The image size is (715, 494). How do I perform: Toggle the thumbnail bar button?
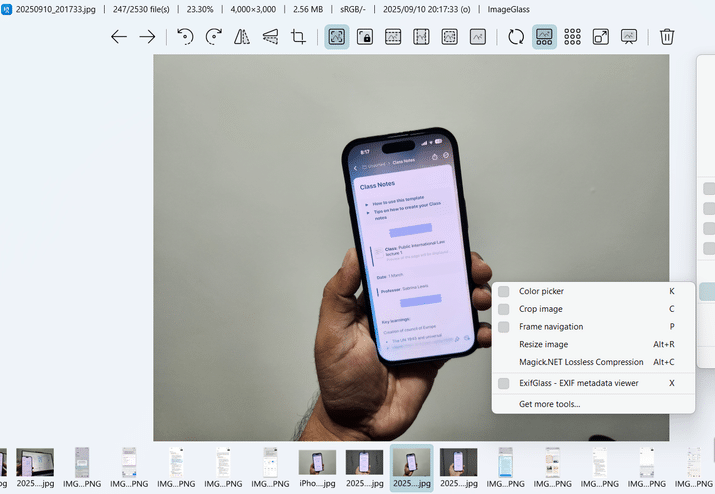coord(544,37)
